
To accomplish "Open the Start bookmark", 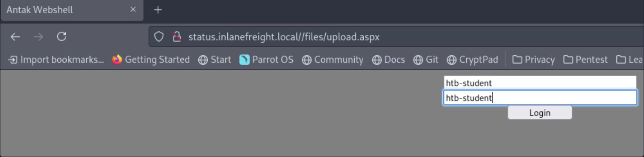I will pos(215,60).
